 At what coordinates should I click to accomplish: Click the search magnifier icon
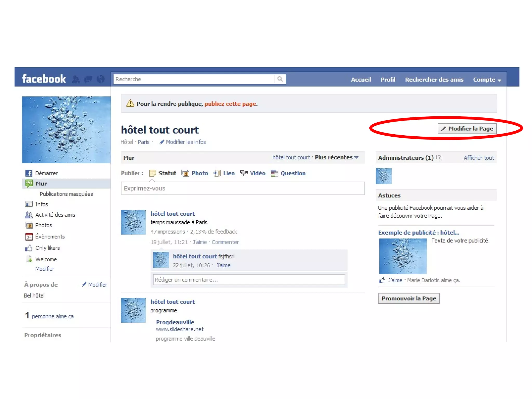click(x=280, y=79)
